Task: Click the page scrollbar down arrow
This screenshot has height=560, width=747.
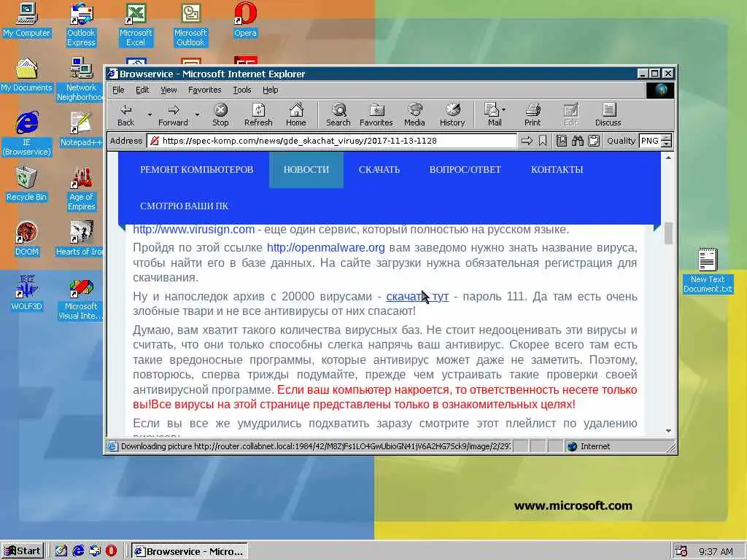Action: (x=668, y=431)
